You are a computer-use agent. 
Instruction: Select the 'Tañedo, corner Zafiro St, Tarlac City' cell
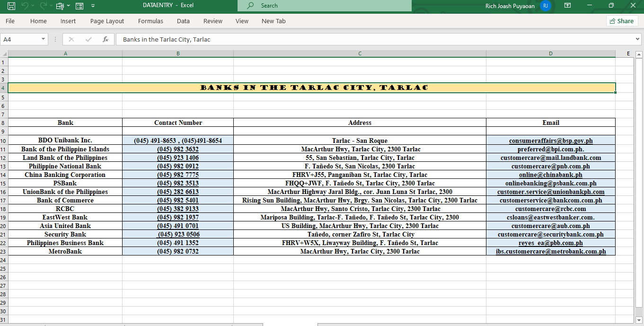pyautogui.click(x=360, y=234)
